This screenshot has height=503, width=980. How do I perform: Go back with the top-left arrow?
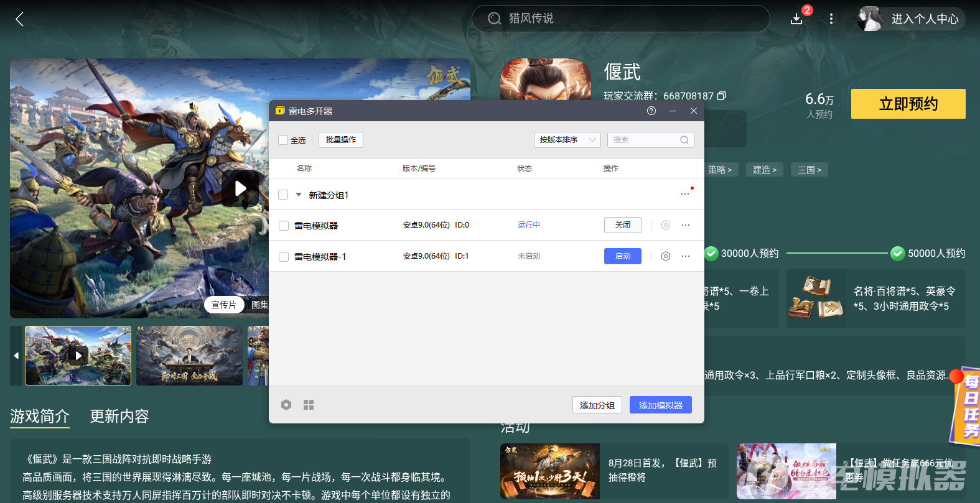(19, 19)
